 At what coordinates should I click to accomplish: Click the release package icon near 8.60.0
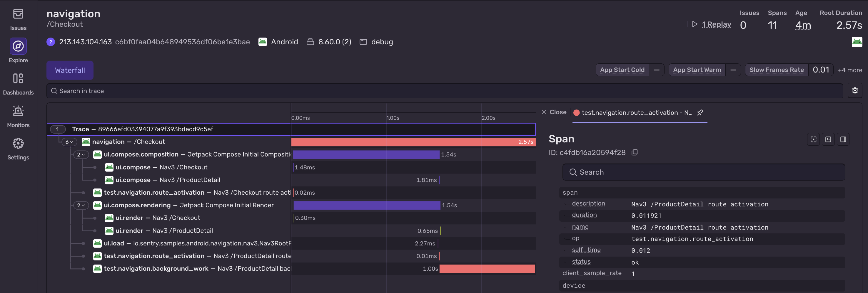(310, 42)
